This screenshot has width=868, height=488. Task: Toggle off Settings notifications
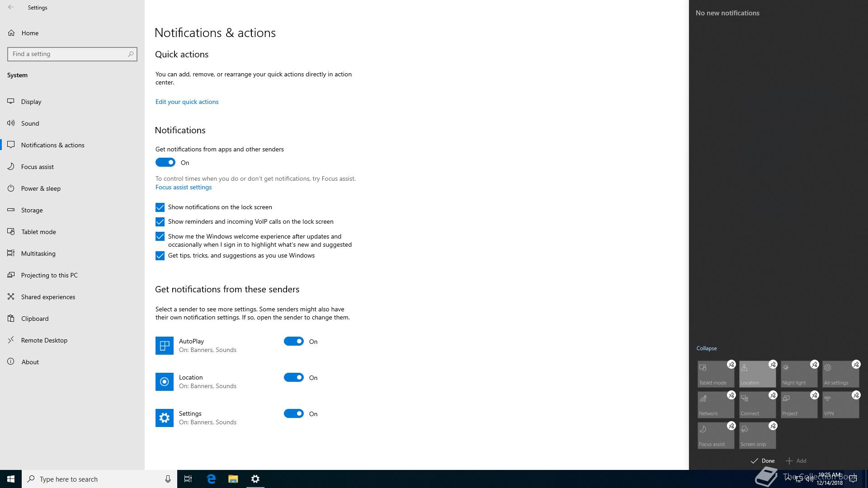point(294,413)
